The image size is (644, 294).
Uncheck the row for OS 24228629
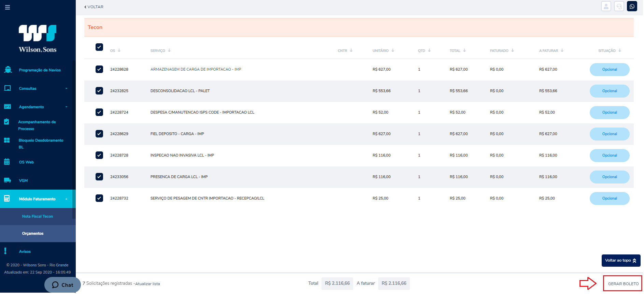pos(99,134)
